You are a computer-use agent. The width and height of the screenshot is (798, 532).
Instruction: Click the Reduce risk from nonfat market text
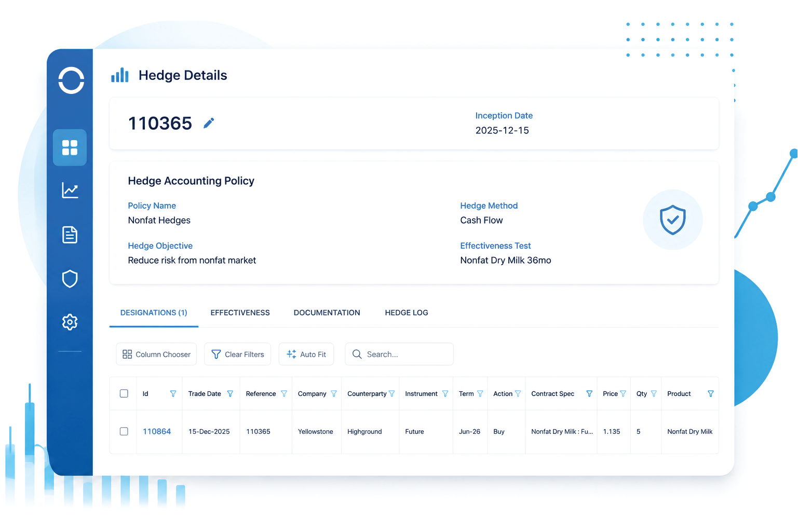[192, 261]
